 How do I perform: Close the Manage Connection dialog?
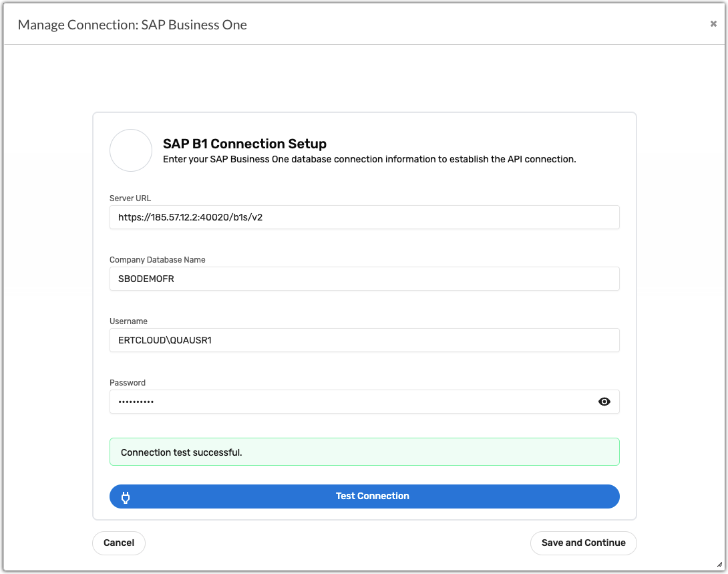(713, 23)
